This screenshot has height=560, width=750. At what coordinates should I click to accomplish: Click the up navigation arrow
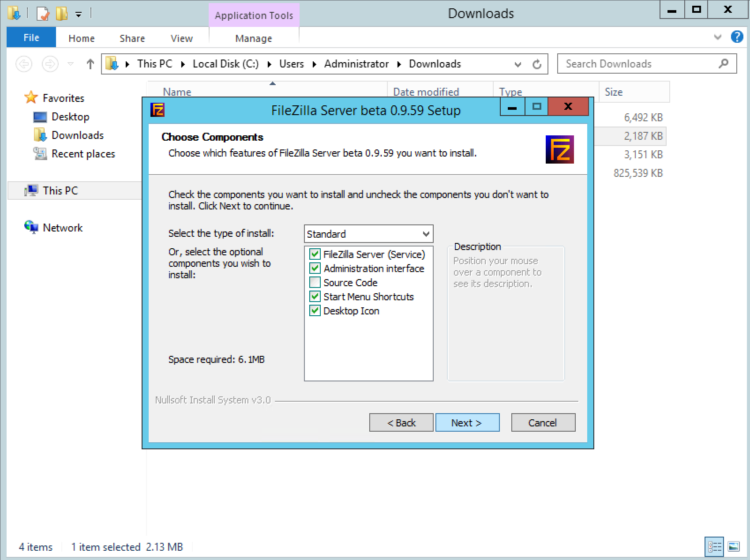coord(90,64)
